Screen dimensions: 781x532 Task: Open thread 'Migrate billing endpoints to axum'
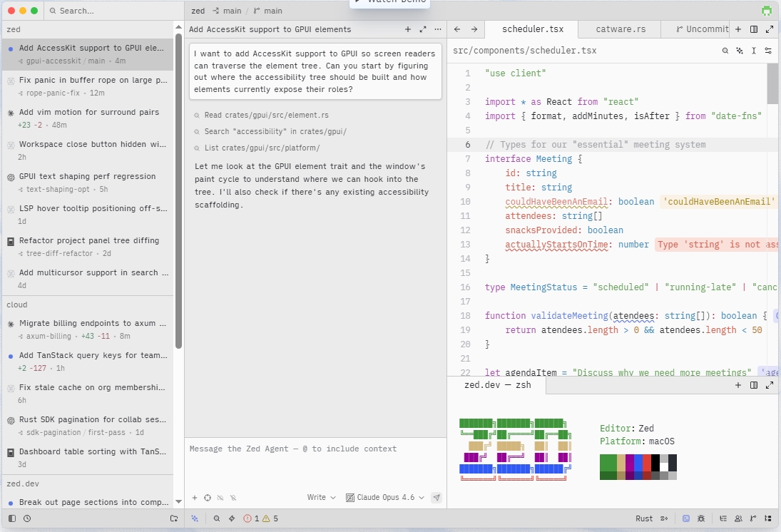click(x=88, y=329)
